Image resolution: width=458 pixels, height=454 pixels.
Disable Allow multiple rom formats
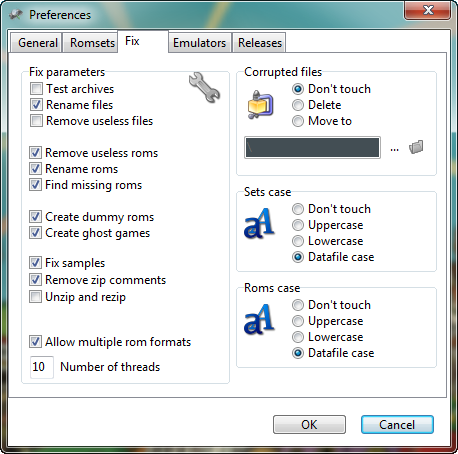tap(35, 342)
